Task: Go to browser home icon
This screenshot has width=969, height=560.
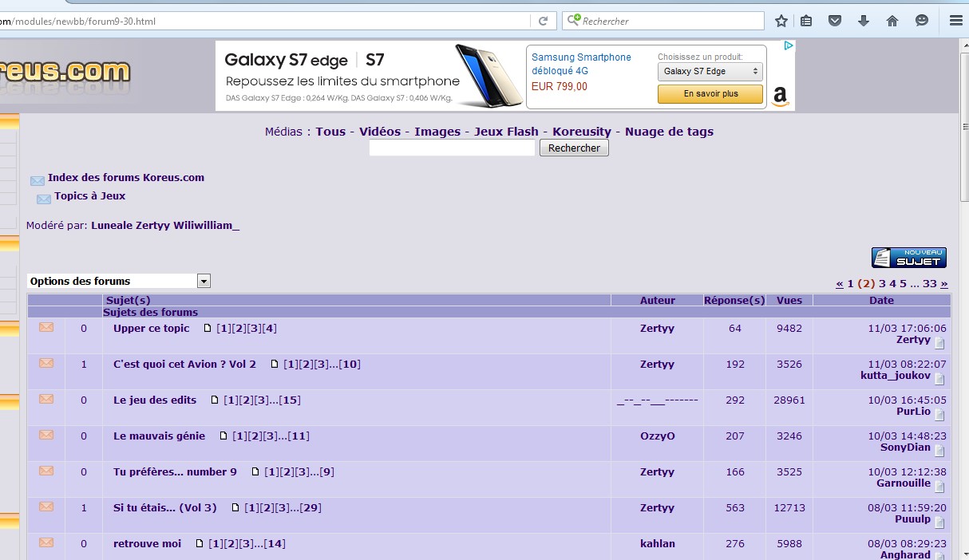Action: (x=892, y=21)
